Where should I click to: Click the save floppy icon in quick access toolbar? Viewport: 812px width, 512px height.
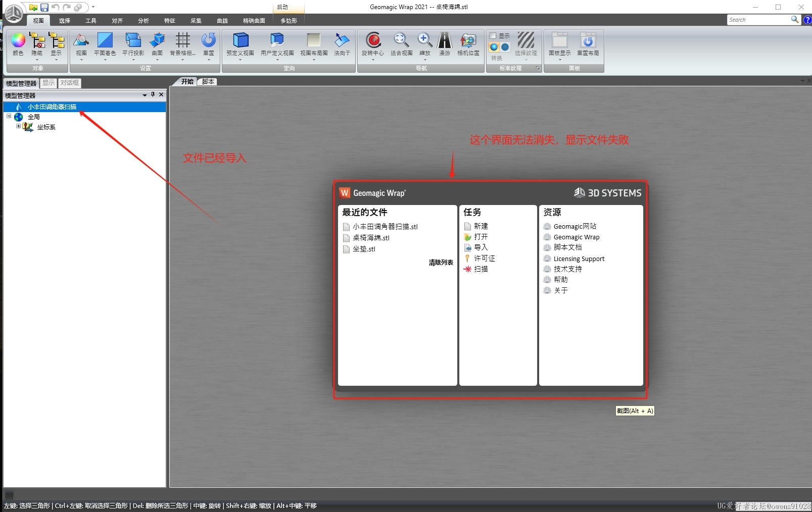point(44,7)
